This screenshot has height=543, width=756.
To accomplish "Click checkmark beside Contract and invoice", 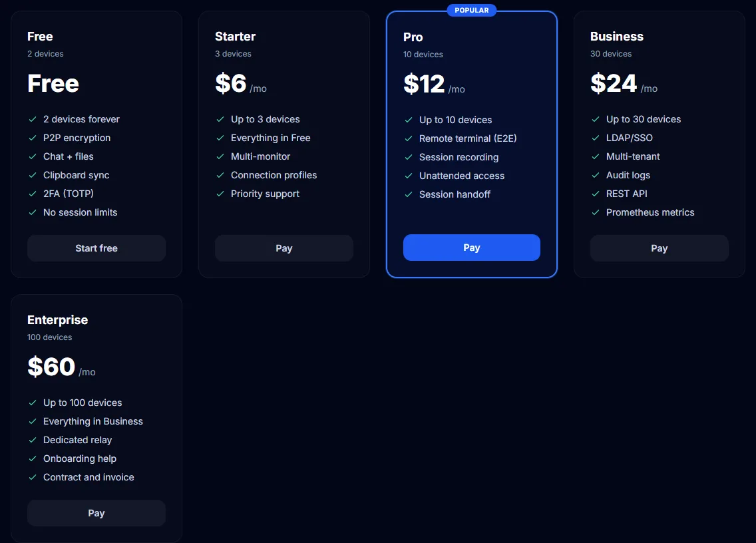I will (33, 477).
